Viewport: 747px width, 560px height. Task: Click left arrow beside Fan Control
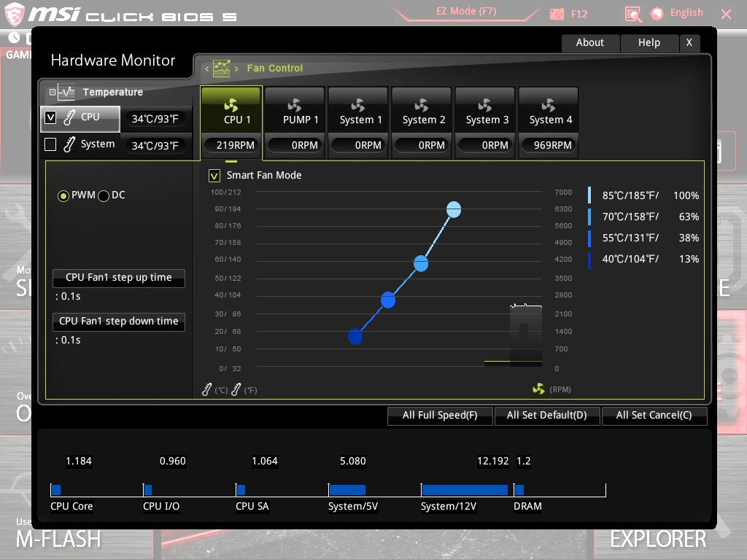pyautogui.click(x=206, y=69)
